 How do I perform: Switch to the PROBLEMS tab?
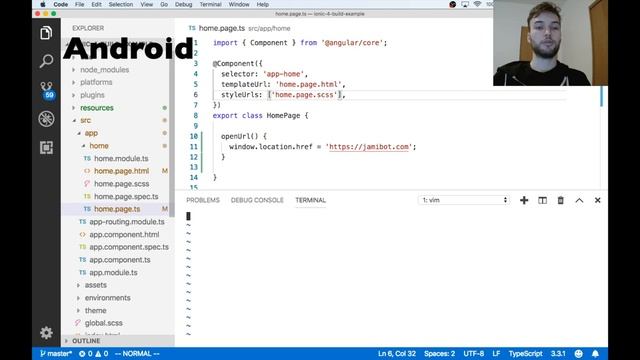pos(203,200)
